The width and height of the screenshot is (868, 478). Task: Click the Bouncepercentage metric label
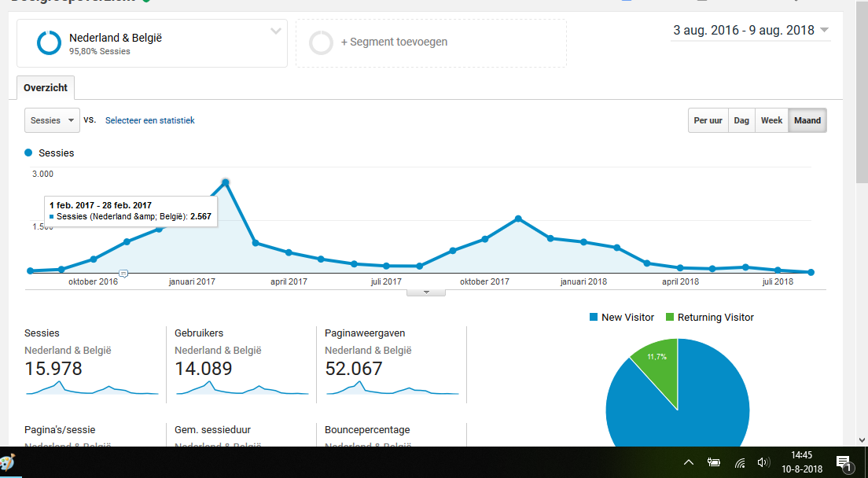pyautogui.click(x=367, y=430)
